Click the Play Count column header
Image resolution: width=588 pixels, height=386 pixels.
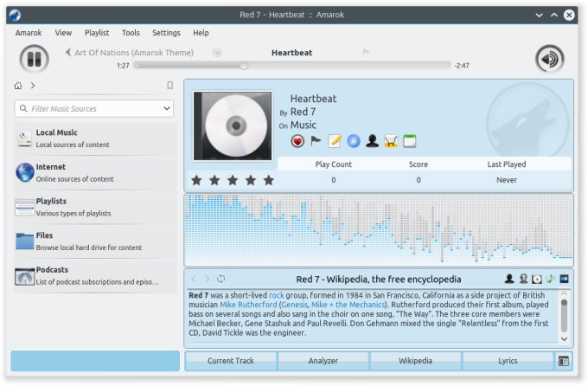pos(334,164)
